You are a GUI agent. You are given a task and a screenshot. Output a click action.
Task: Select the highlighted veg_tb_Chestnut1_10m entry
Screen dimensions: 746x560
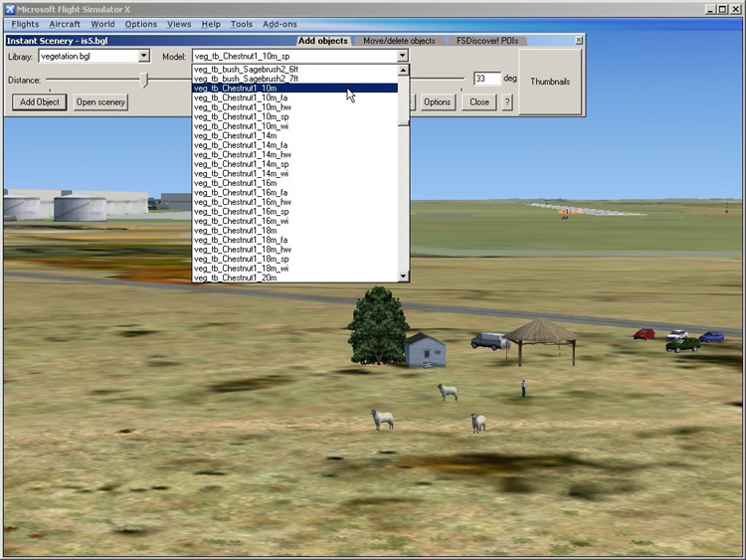click(x=295, y=89)
